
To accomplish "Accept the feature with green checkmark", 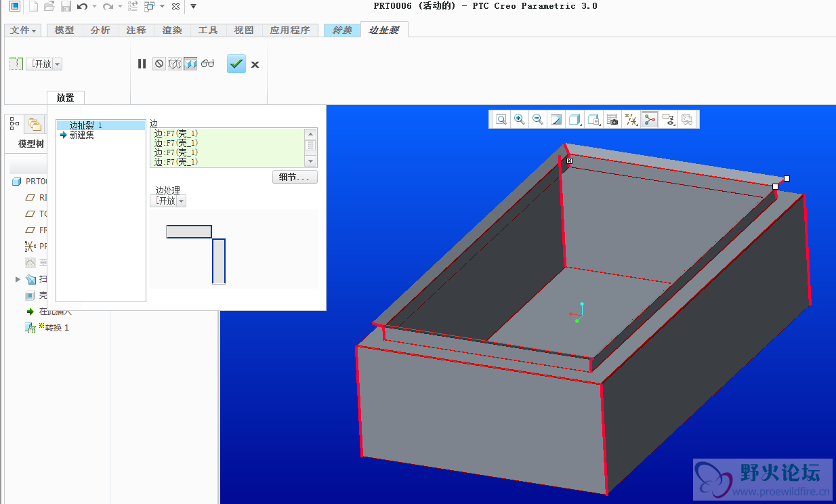I will pyautogui.click(x=236, y=64).
